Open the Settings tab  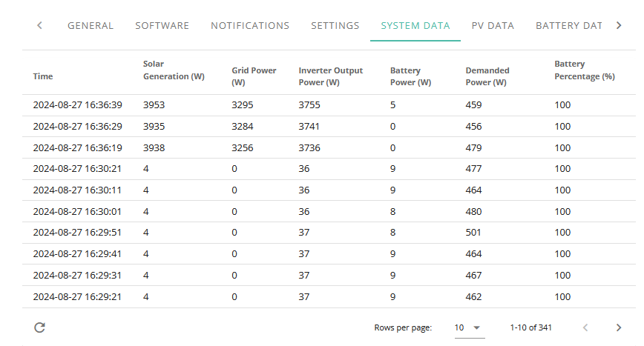pos(335,25)
